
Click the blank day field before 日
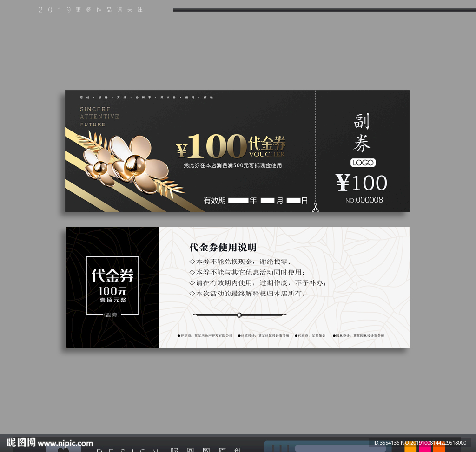click(x=294, y=201)
